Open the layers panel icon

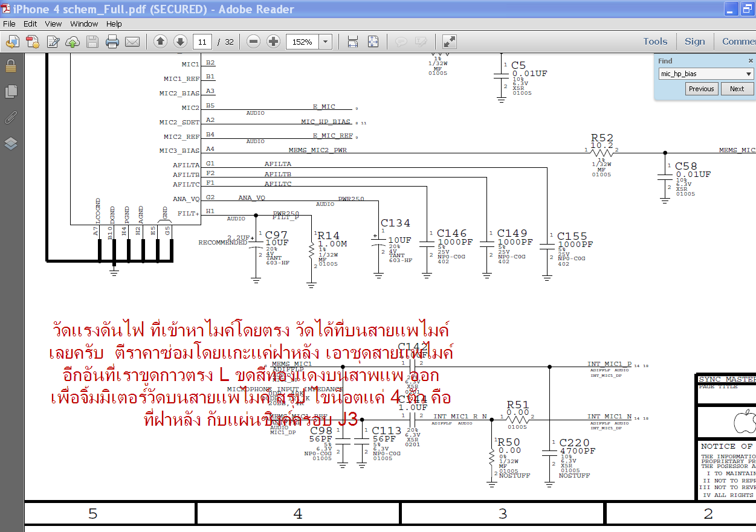click(11, 144)
